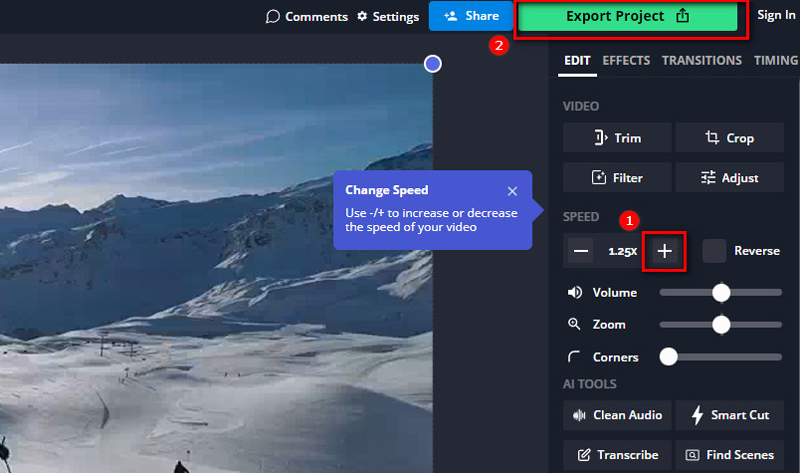Open the Adjust settings
This screenshot has height=473, width=800.
point(729,178)
